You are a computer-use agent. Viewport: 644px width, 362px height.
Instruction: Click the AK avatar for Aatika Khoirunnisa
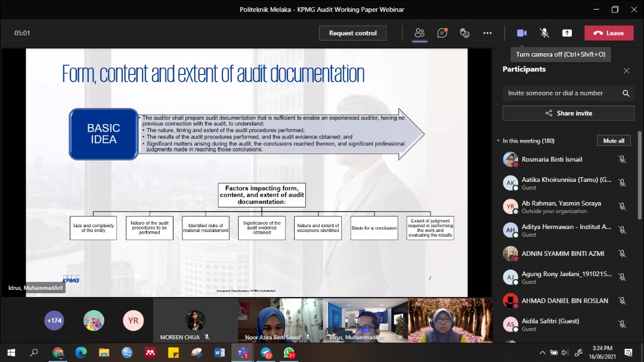click(510, 183)
